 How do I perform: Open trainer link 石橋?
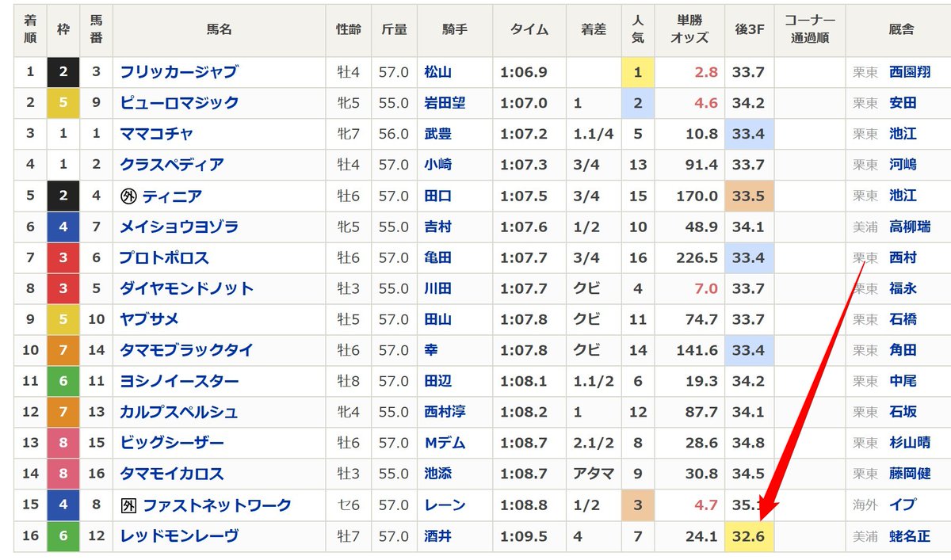click(903, 319)
